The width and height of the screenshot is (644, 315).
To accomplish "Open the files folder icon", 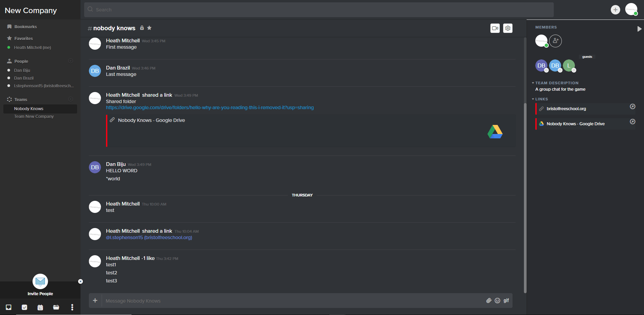I will pyautogui.click(x=56, y=307).
